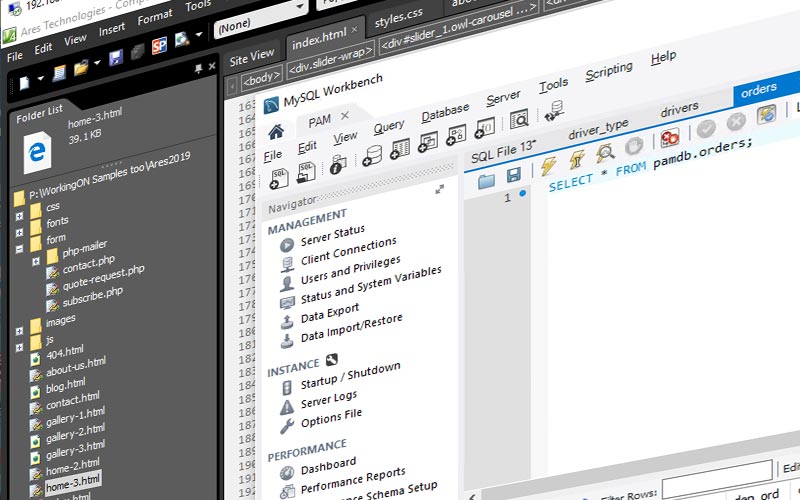Expand the js folder
This screenshot has height=500, width=800.
pos(19,347)
